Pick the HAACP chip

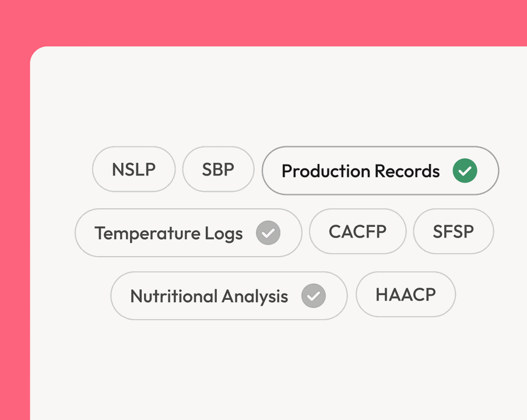pyautogui.click(x=405, y=295)
